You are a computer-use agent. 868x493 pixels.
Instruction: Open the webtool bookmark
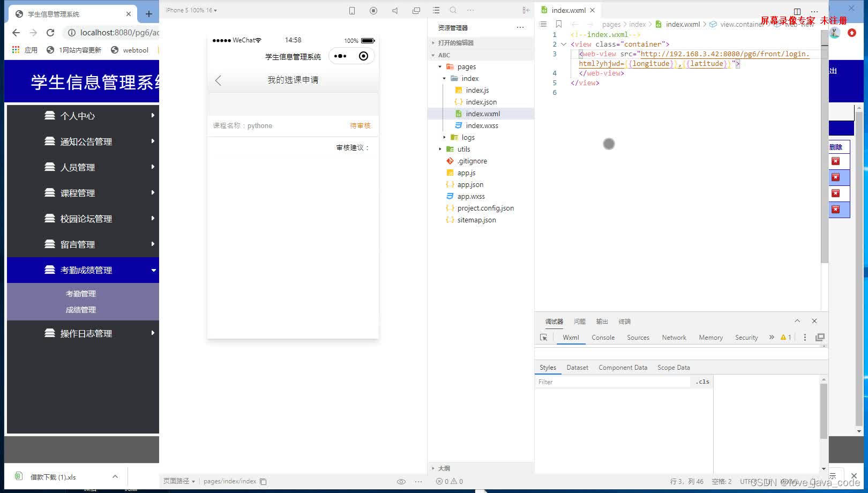coord(130,50)
